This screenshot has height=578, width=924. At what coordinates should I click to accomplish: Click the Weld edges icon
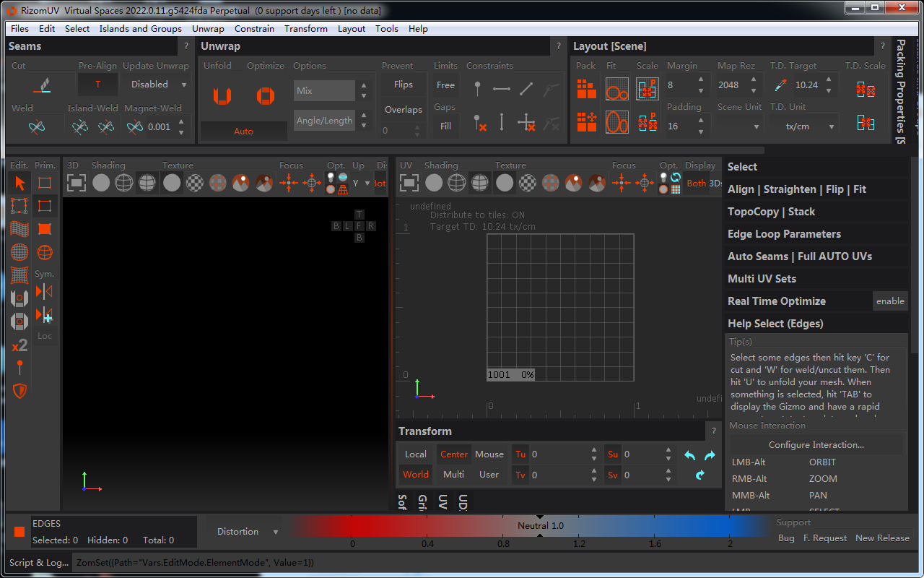click(37, 127)
